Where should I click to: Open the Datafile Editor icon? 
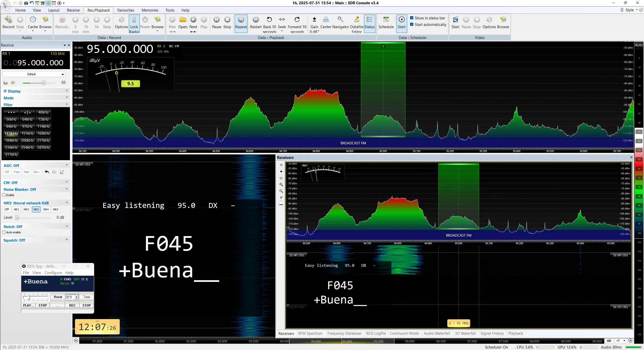pos(357,20)
